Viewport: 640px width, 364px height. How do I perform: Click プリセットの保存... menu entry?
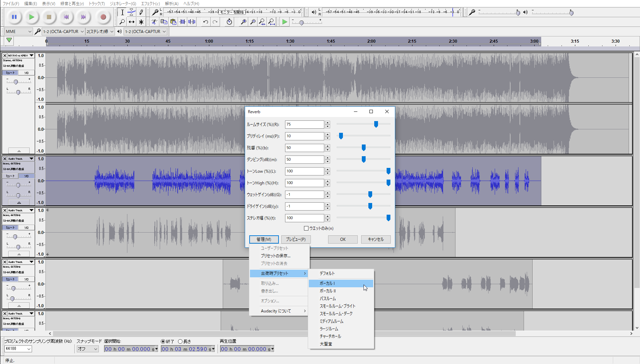(x=279, y=256)
